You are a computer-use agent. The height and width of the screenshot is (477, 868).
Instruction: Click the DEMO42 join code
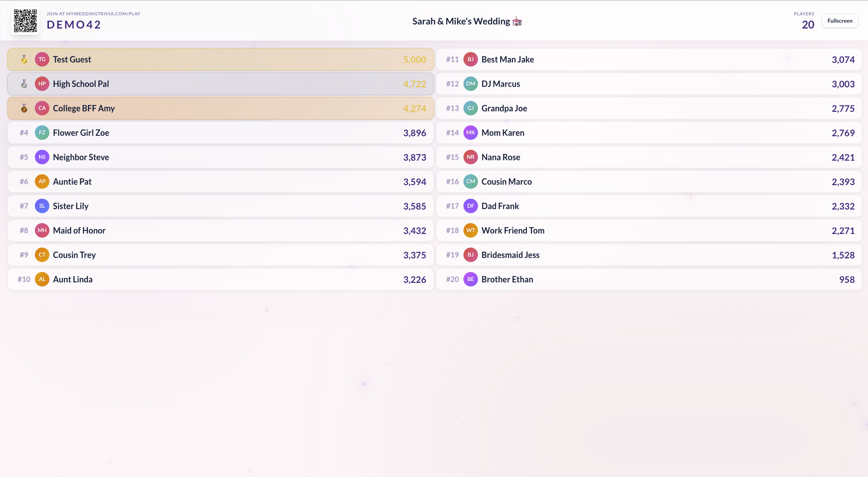tap(74, 25)
